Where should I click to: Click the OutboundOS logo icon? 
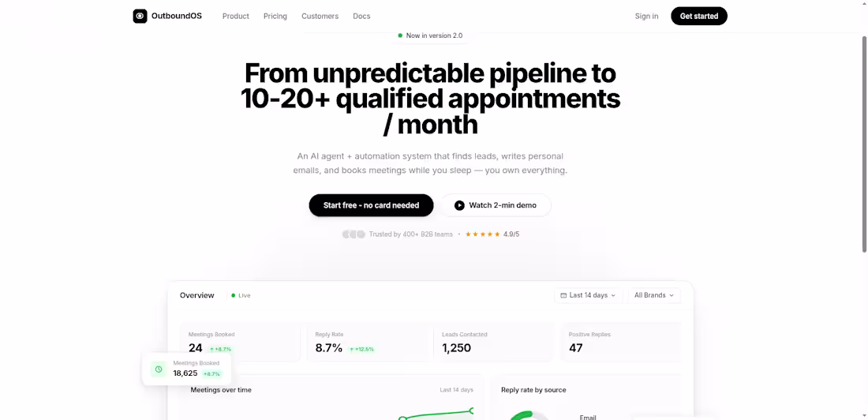coord(140,16)
